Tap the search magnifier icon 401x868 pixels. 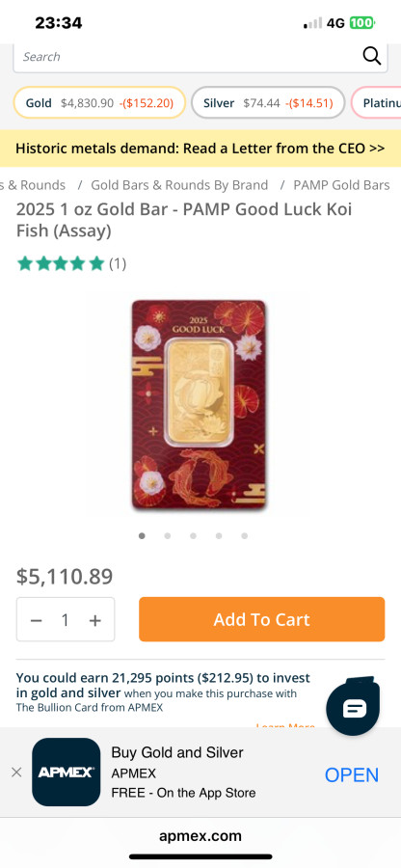[372, 56]
